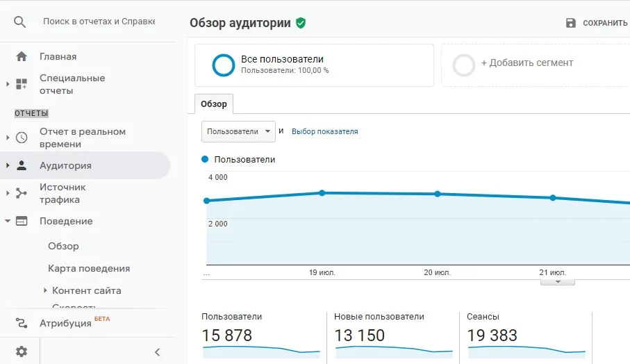This screenshot has height=364, width=630.
Task: Expand the Контент сайта submenu
Action: pos(46,290)
